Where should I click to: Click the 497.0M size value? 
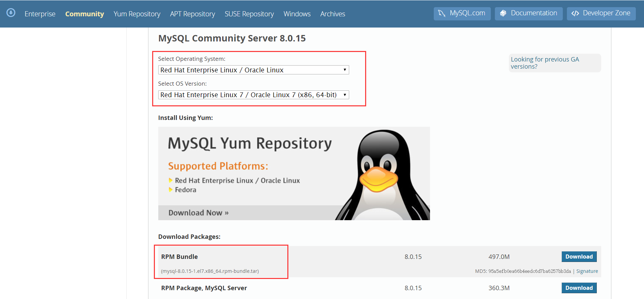pos(499,257)
